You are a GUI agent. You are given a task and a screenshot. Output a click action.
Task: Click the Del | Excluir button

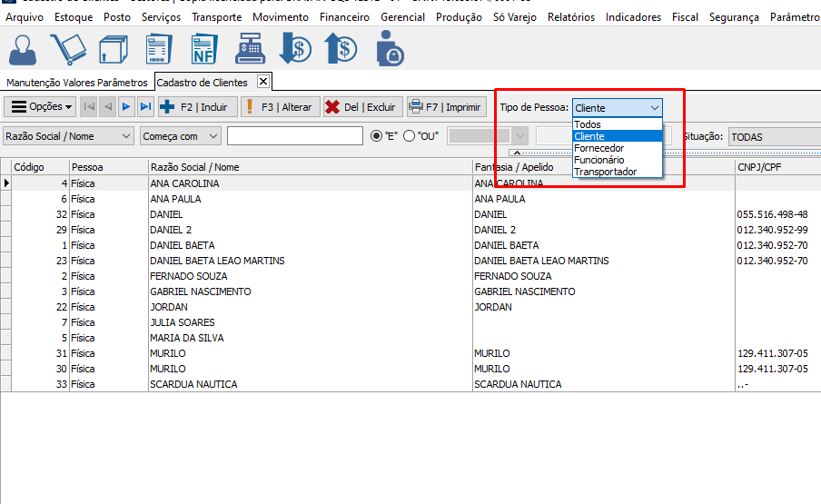tap(361, 107)
